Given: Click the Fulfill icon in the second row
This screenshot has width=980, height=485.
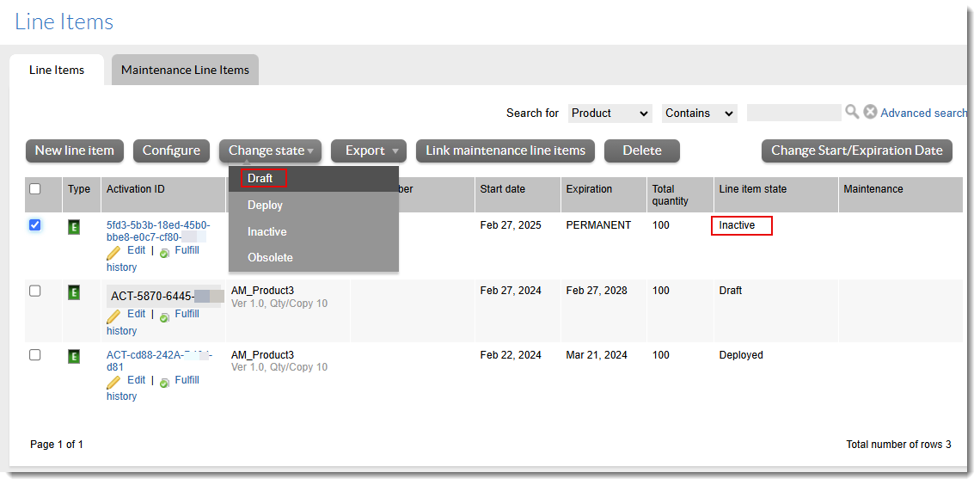Looking at the screenshot, I should [164, 316].
